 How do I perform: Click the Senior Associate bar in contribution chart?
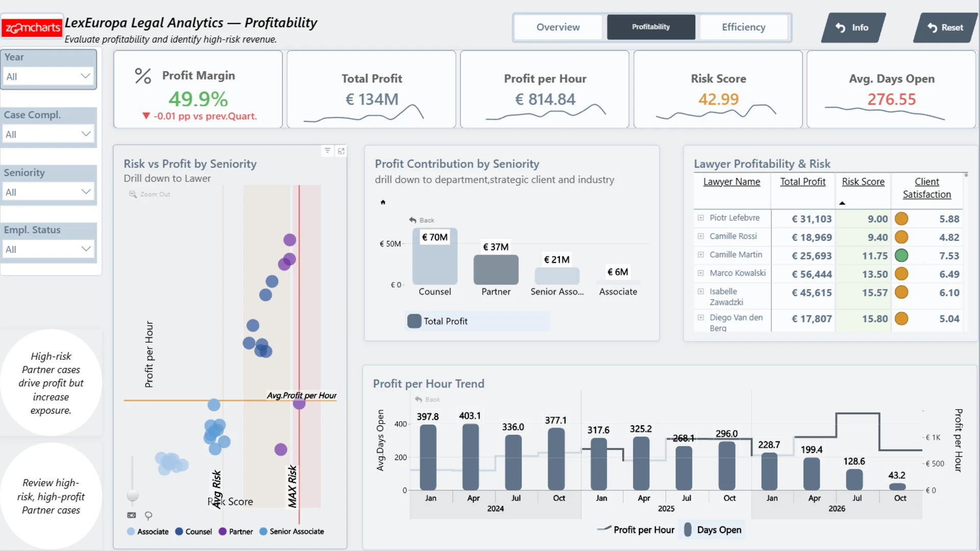coord(557,276)
